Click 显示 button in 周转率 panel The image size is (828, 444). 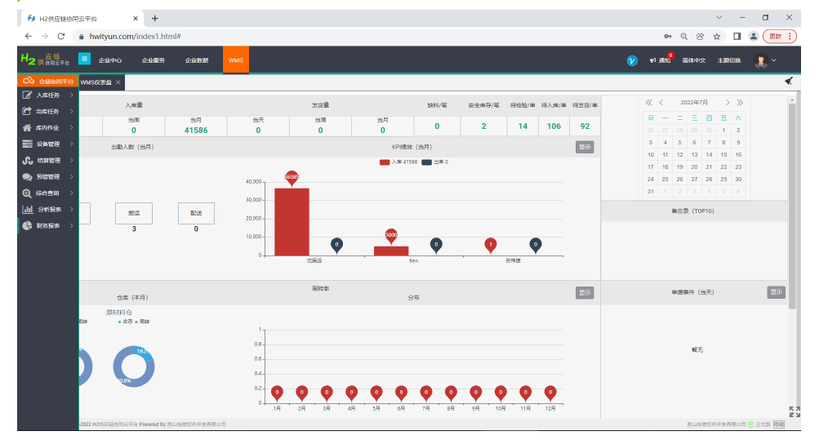pyautogui.click(x=585, y=292)
